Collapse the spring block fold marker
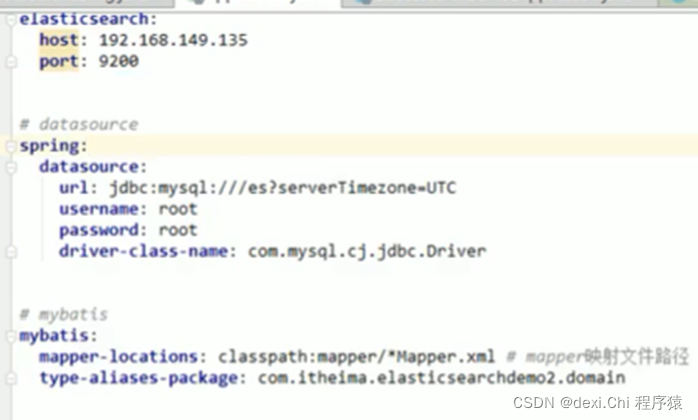The image size is (698, 420). pyautogui.click(x=12, y=146)
